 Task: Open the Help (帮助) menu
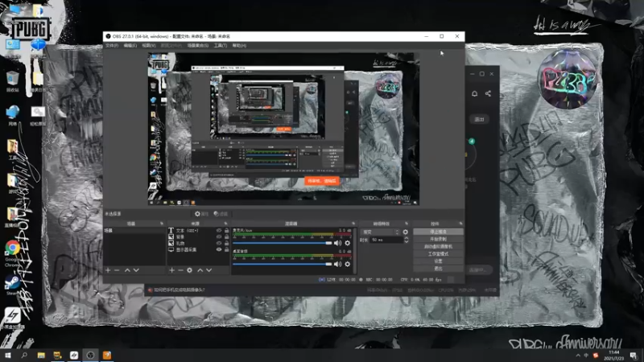(239, 46)
